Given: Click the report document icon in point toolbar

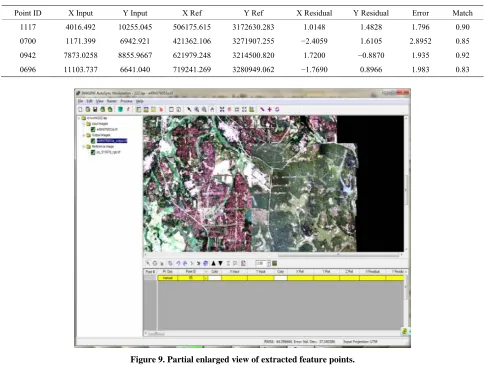Looking at the screenshot, I should [x=244, y=263].
